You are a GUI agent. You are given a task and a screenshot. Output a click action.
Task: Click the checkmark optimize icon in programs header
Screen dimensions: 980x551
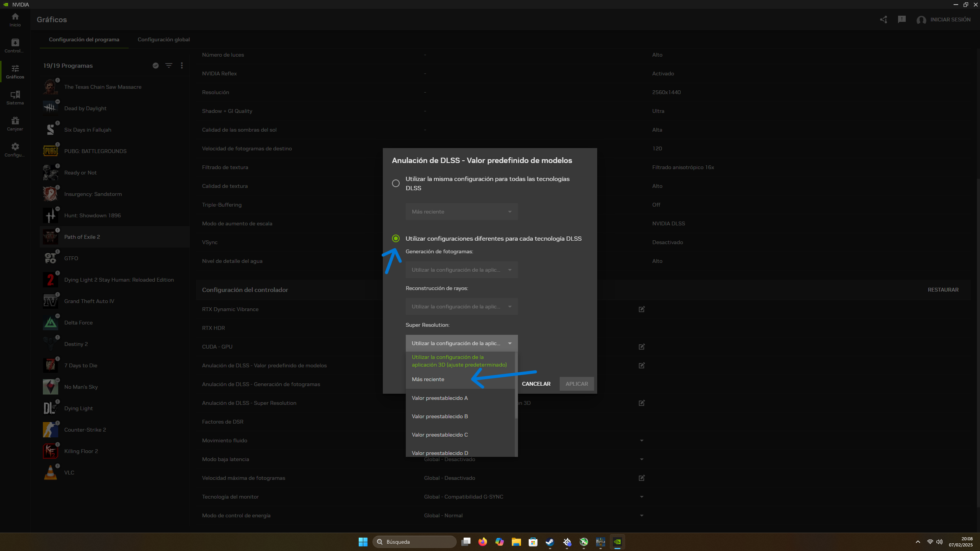pyautogui.click(x=155, y=65)
